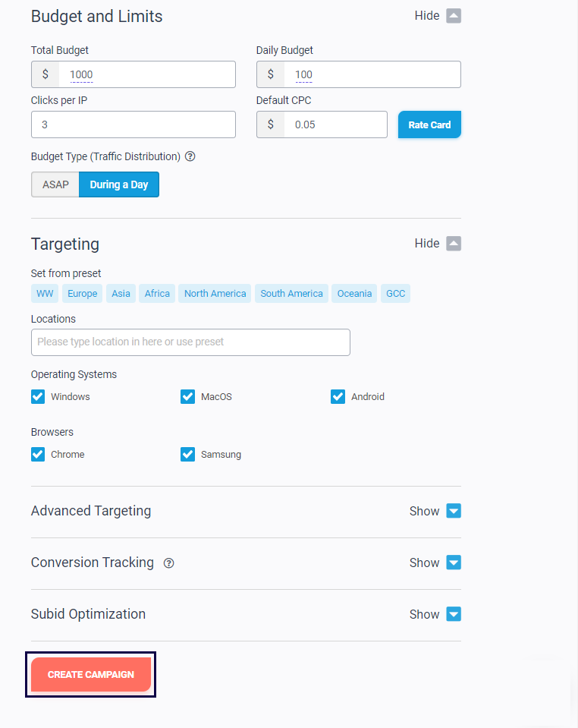The height and width of the screenshot is (728, 578).
Task: Uncheck the Chrome browser checkbox
Action: tap(38, 454)
